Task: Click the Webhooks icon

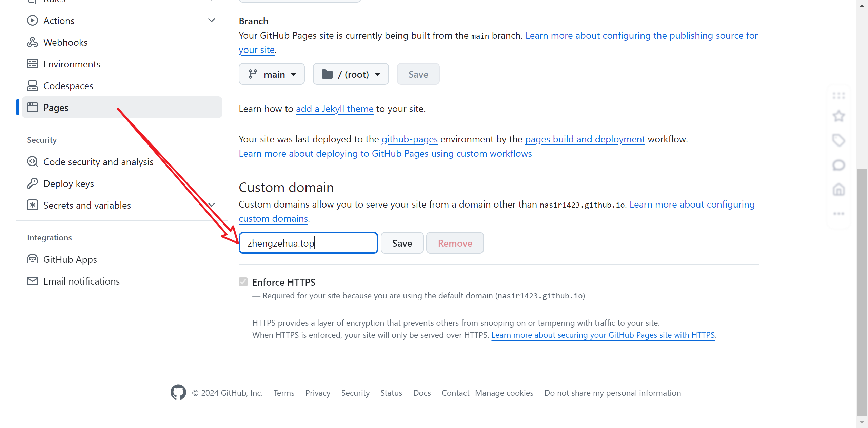Action: (x=33, y=42)
